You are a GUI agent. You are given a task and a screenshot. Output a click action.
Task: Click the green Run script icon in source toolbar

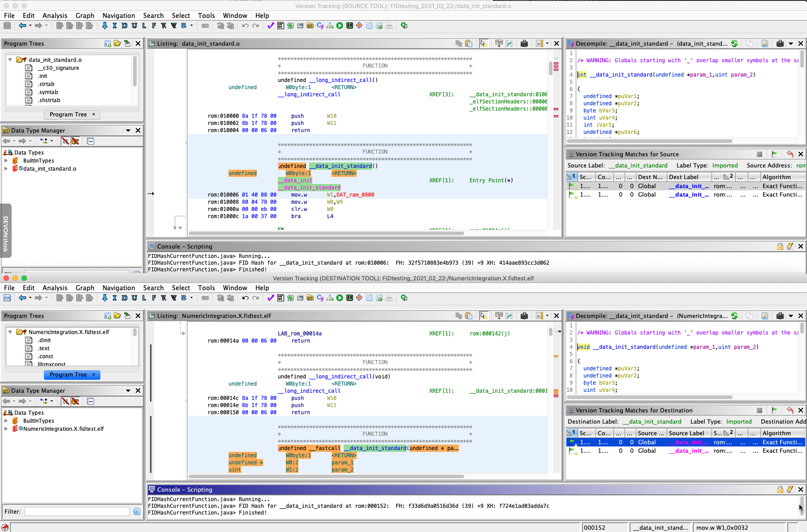coord(340,26)
